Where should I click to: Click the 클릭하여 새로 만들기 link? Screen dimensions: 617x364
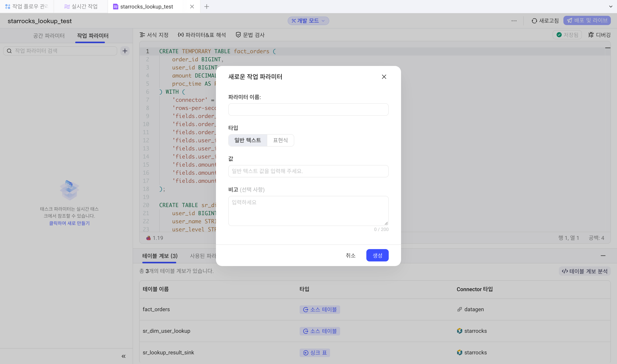pos(69,223)
